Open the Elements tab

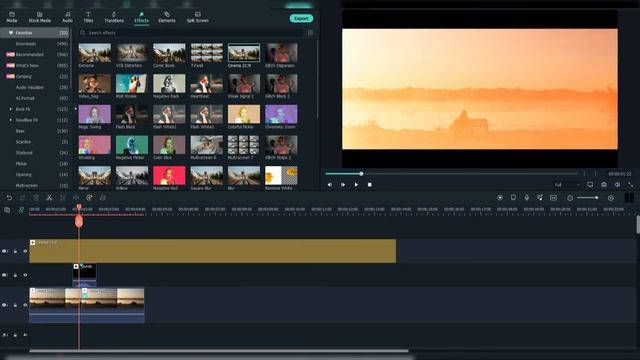pyautogui.click(x=167, y=17)
